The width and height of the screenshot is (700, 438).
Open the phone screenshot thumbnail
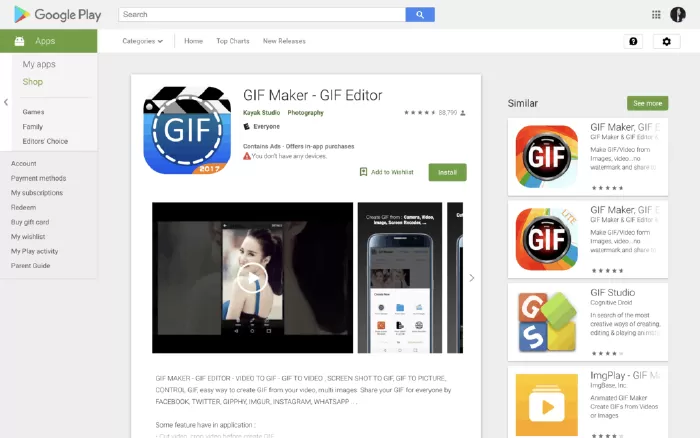click(x=400, y=278)
